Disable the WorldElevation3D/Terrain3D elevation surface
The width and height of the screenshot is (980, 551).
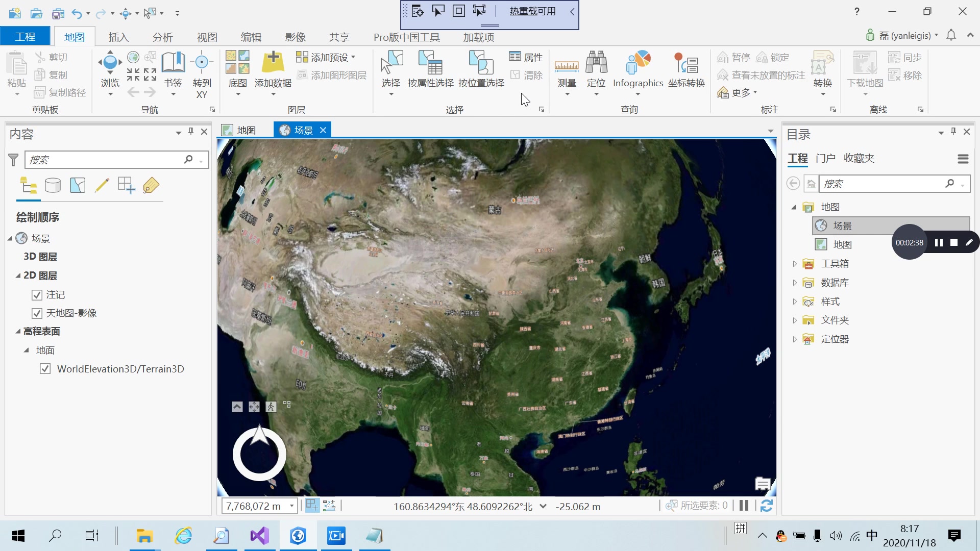click(46, 368)
